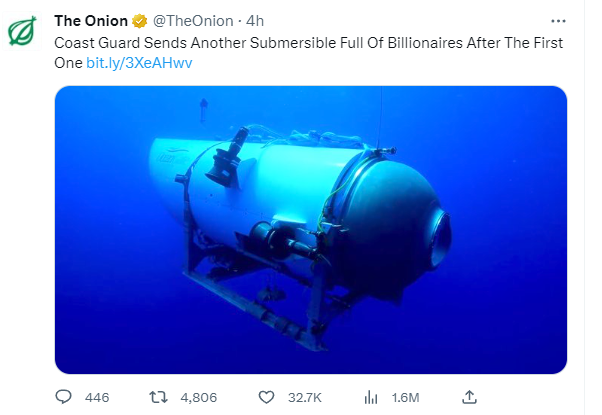
Task: Click the reply speech bubble icon
Action: click(x=64, y=397)
